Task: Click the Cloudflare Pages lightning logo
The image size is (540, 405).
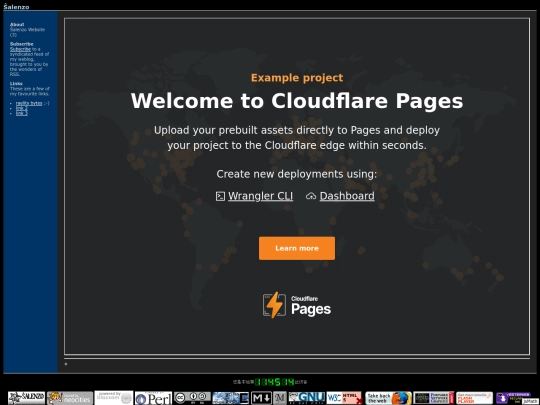Action: (x=274, y=305)
